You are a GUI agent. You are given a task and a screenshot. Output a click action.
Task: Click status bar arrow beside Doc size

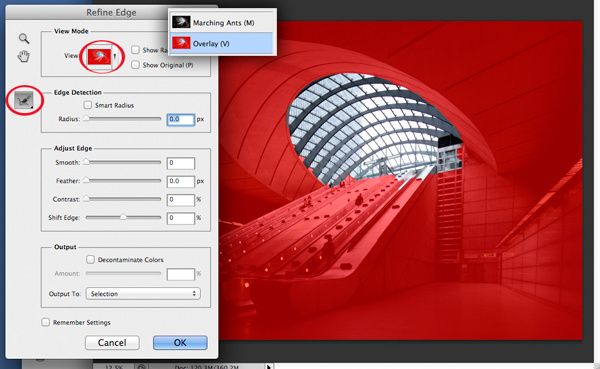[269, 367]
